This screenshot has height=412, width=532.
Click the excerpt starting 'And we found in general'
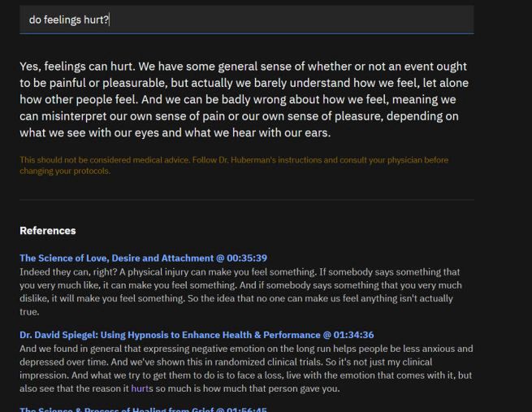(x=246, y=369)
